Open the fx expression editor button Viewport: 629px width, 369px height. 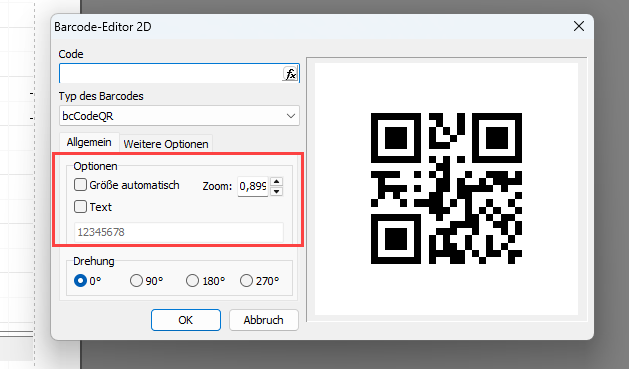click(x=290, y=74)
